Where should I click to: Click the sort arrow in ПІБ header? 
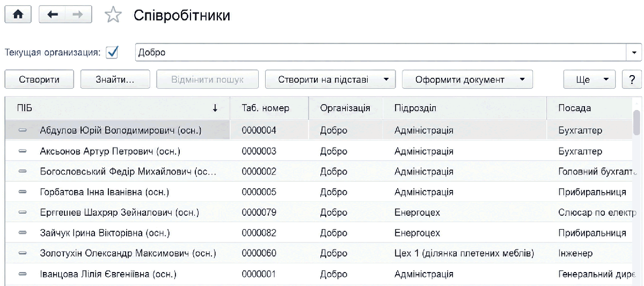tap(215, 108)
